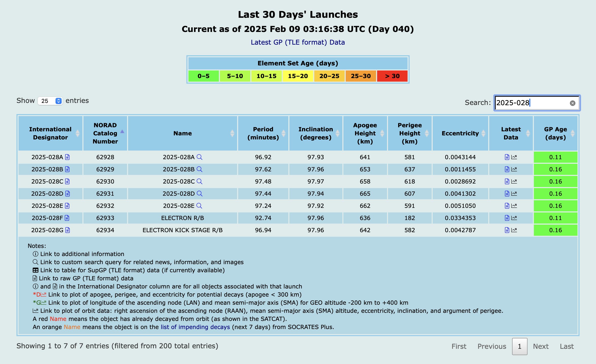Click search magnifier beside name 2025-028A
This screenshot has width=596, height=364.
pyautogui.click(x=200, y=157)
